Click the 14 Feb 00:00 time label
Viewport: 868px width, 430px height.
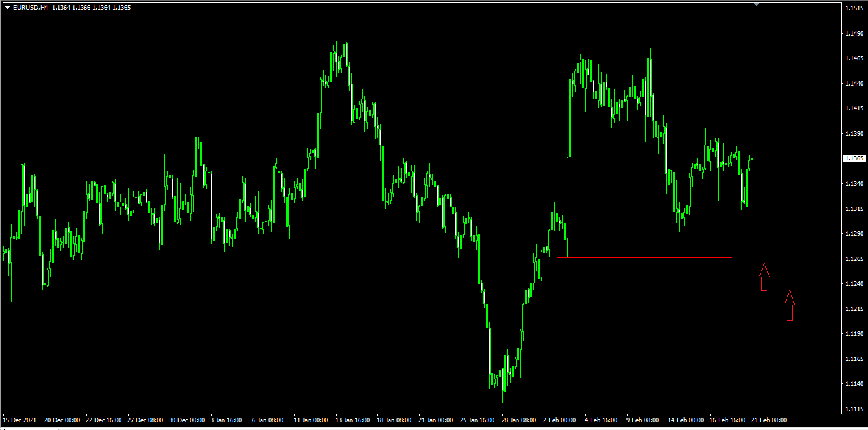pos(686,420)
